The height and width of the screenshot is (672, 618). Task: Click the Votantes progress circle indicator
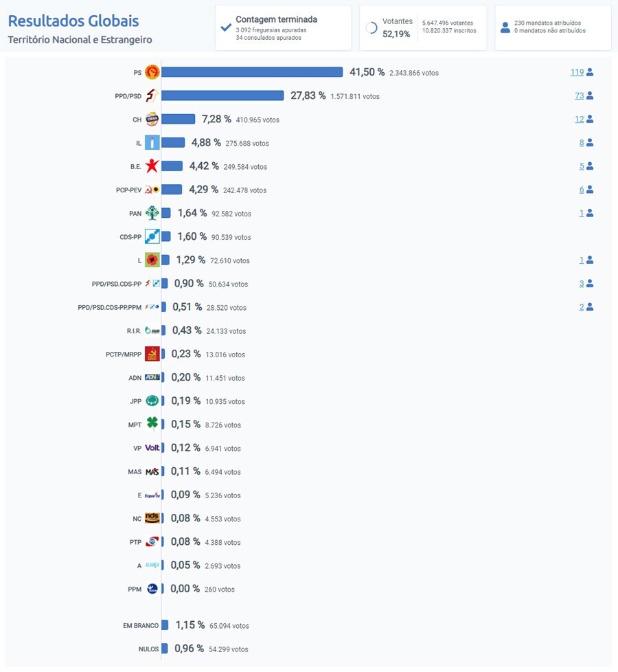(371, 27)
